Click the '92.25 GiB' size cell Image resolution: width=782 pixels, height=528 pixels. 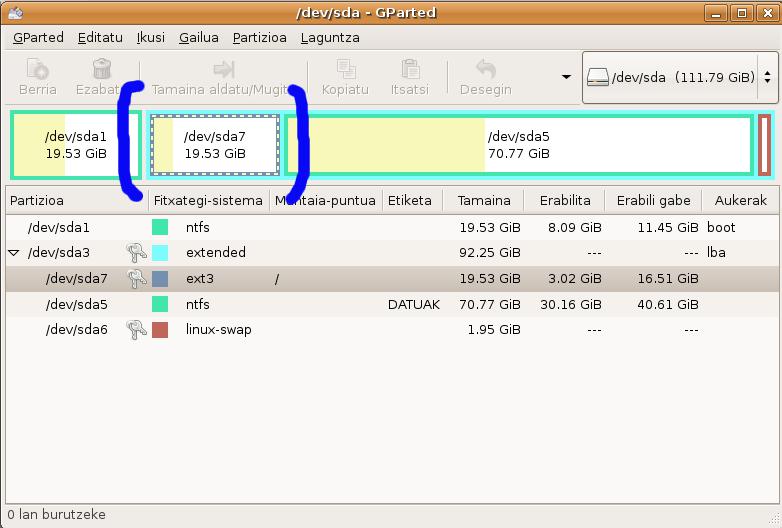490,253
